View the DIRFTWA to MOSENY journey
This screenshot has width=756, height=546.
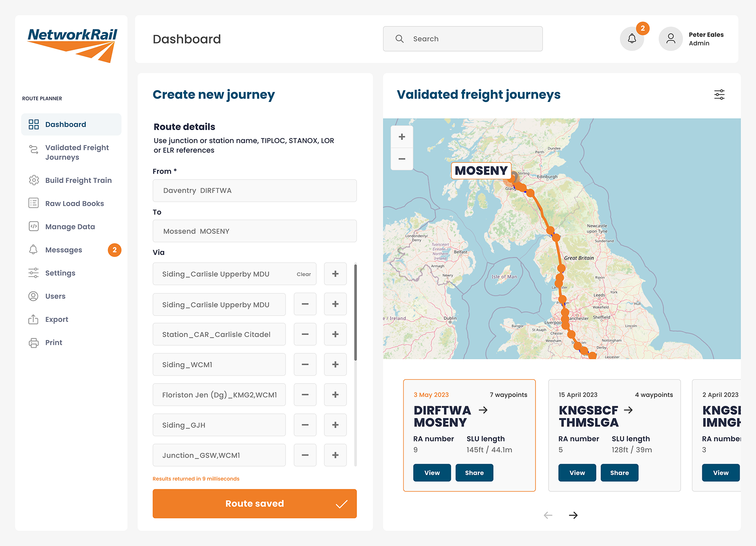(x=432, y=473)
